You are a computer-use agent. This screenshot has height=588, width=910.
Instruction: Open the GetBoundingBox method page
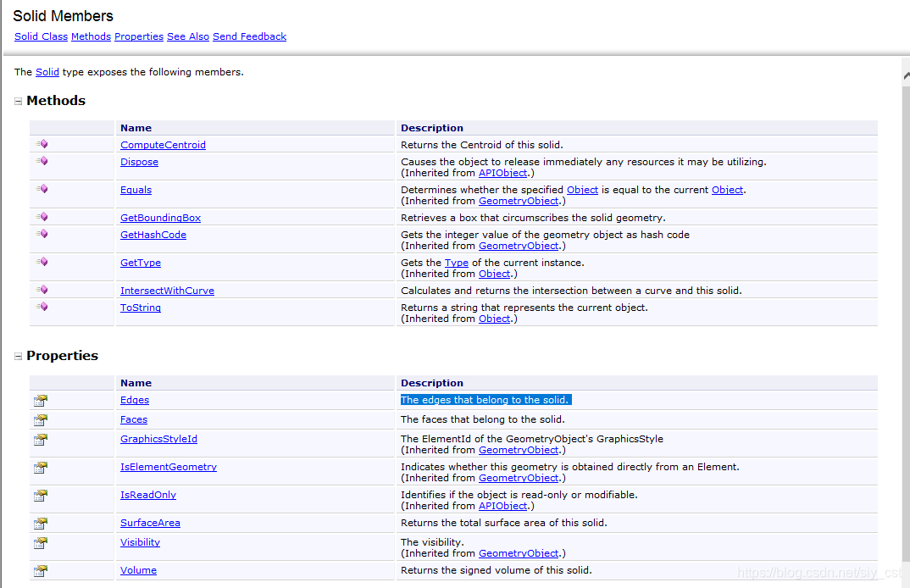pos(161,218)
